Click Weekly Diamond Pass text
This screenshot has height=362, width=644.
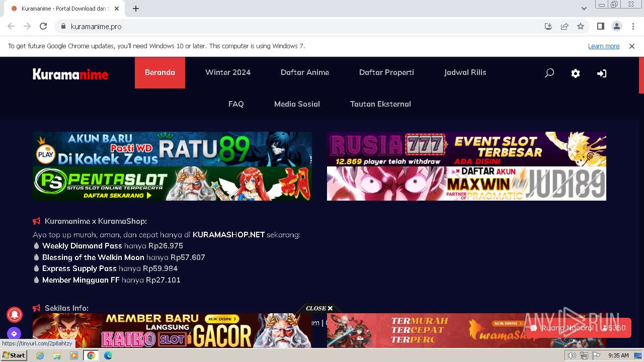82,246
